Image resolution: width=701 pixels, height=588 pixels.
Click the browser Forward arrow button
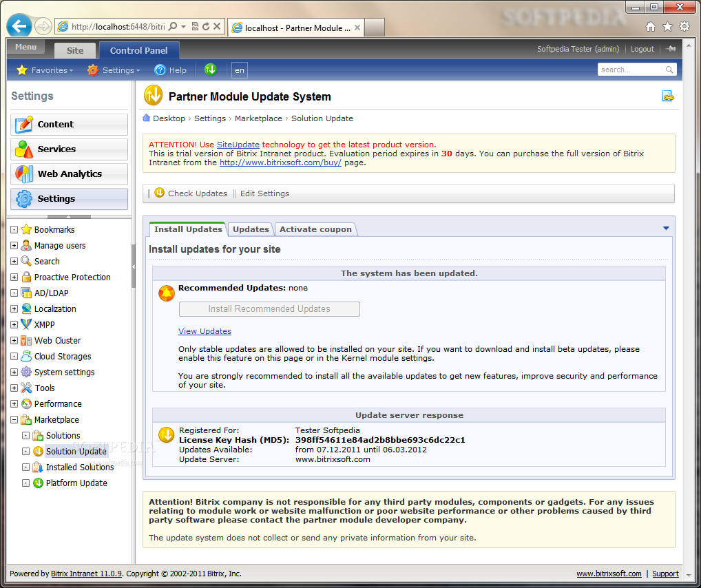(x=43, y=26)
